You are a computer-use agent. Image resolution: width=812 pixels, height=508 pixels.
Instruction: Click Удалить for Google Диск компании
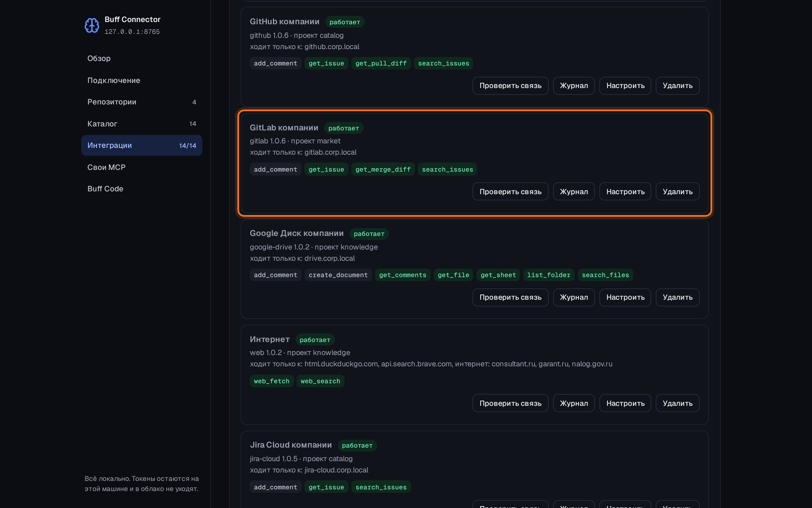(678, 297)
